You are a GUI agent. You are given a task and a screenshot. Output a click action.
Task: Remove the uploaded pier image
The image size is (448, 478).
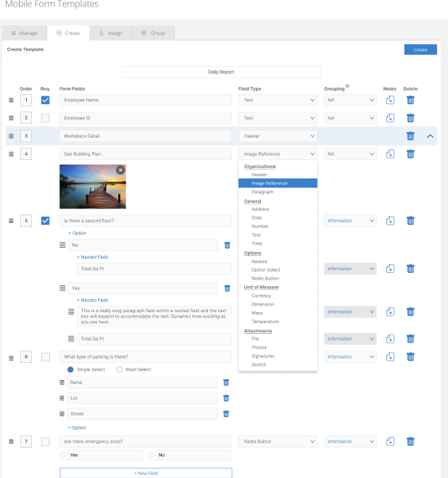tap(120, 170)
